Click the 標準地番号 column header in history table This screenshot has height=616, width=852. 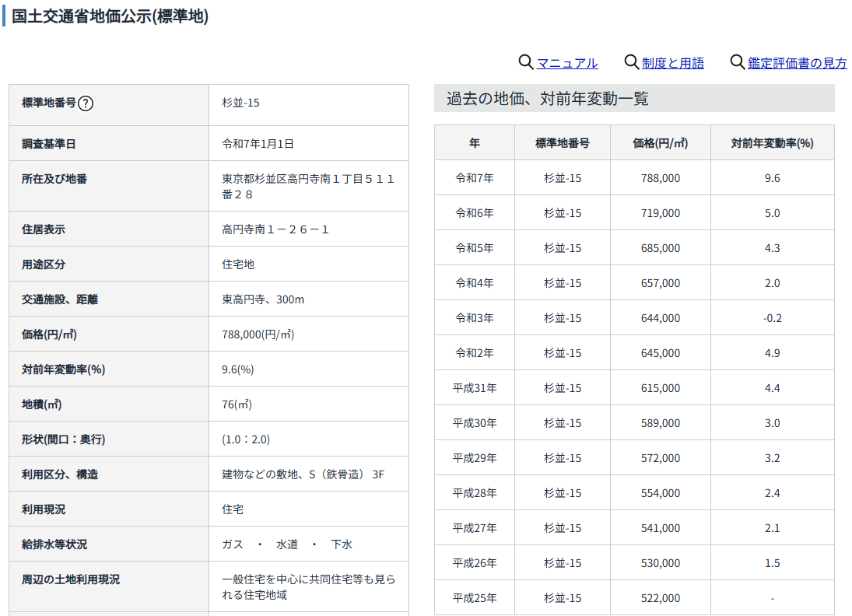pyautogui.click(x=563, y=143)
